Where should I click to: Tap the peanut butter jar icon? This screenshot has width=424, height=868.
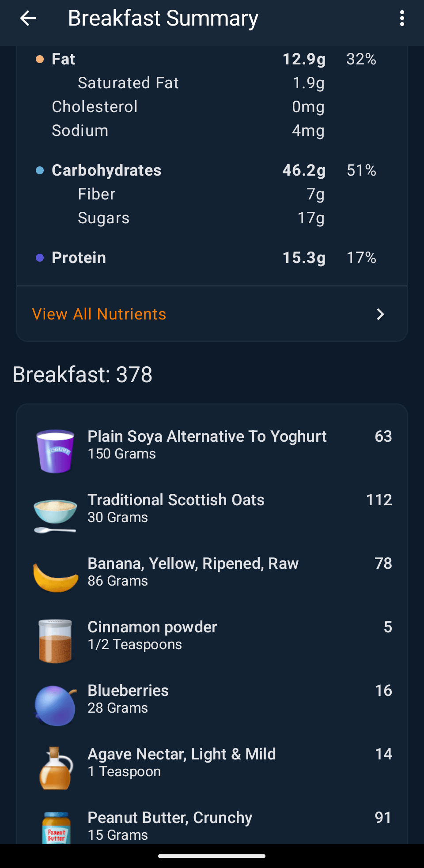56,828
